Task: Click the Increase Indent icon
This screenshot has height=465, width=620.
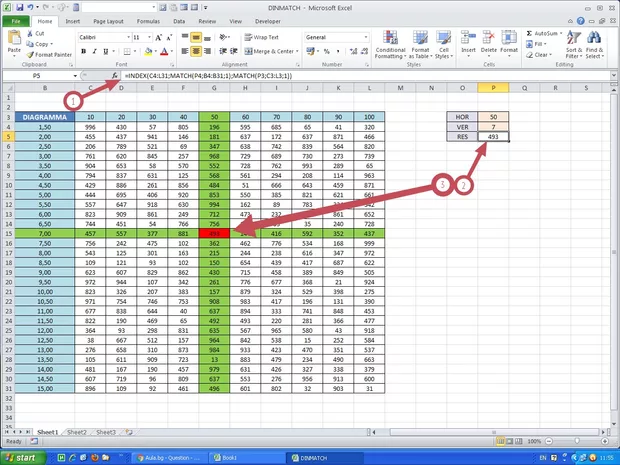Action: [234, 51]
